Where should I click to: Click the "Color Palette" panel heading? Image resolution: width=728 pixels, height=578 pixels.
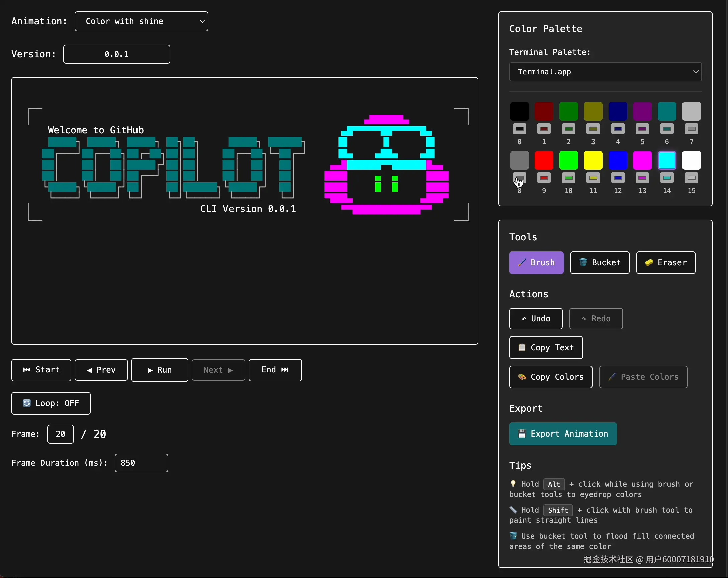[x=546, y=29]
